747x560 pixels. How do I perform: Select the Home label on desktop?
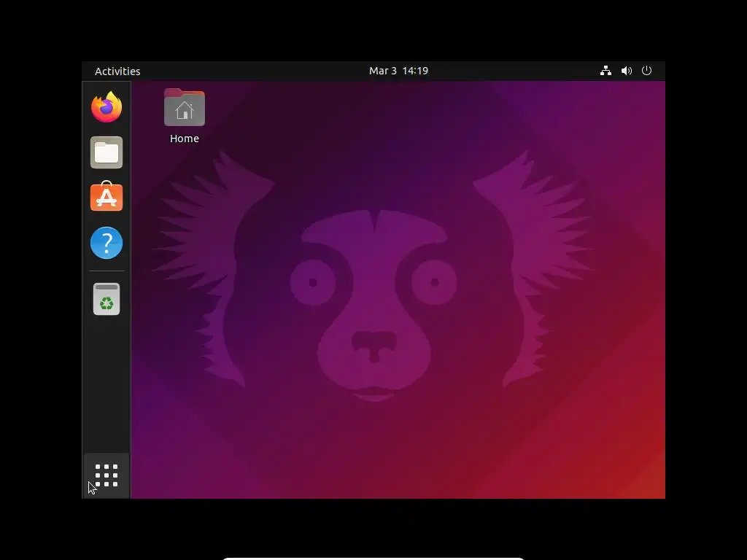pos(185,139)
